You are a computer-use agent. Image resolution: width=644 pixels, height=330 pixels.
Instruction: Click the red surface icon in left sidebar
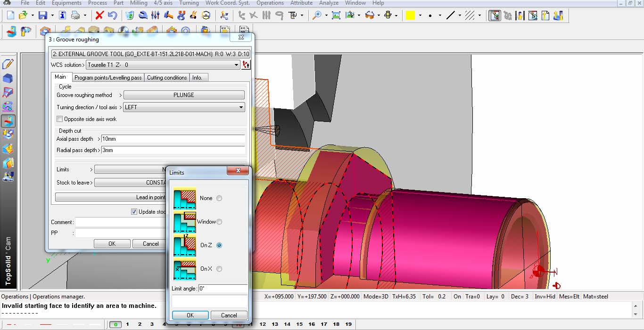tap(8, 92)
